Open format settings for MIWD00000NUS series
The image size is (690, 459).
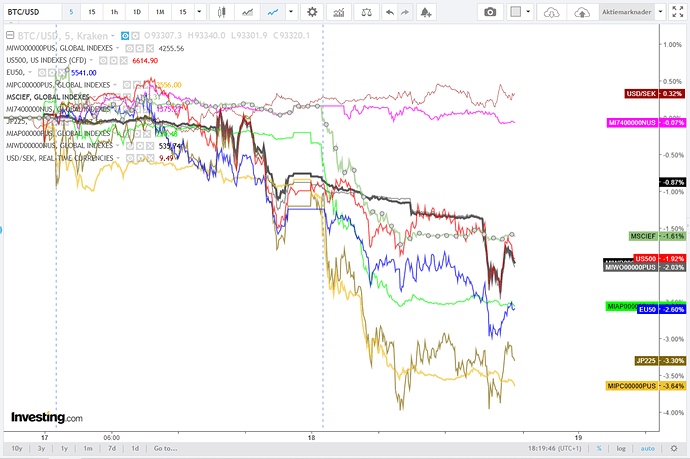click(139, 146)
